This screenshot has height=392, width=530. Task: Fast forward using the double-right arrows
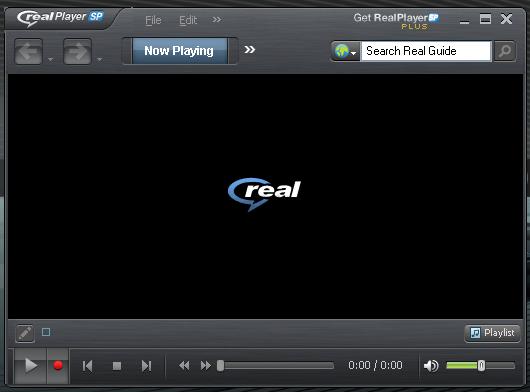point(206,366)
